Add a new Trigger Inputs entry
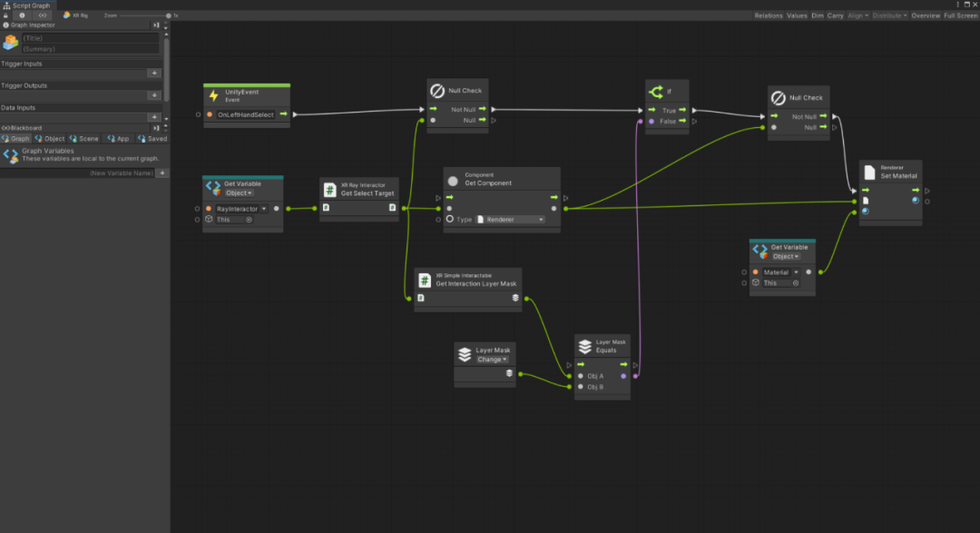 [x=154, y=74]
